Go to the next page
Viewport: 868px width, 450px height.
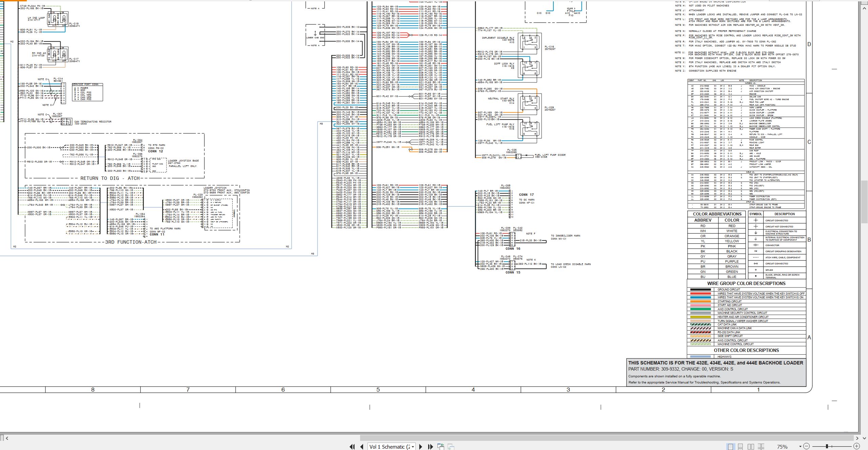coord(421,447)
